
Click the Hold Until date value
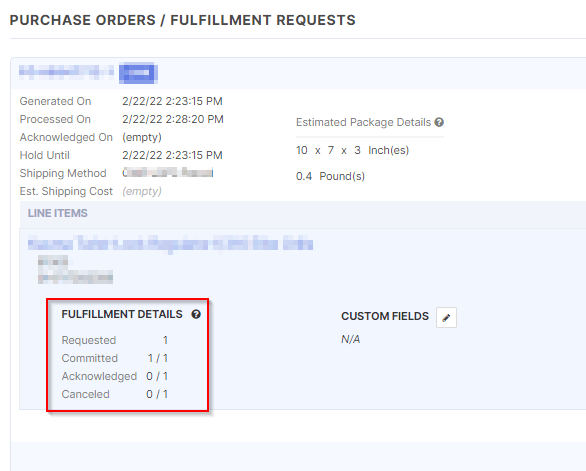pyautogui.click(x=172, y=155)
